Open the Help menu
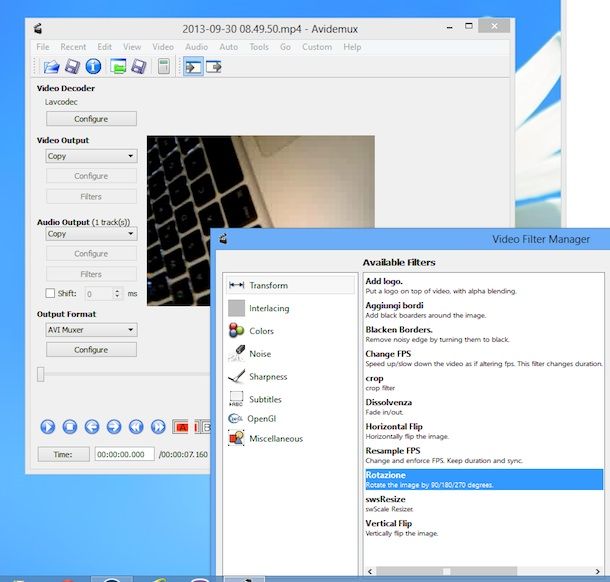The height and width of the screenshot is (582, 610). [x=352, y=47]
